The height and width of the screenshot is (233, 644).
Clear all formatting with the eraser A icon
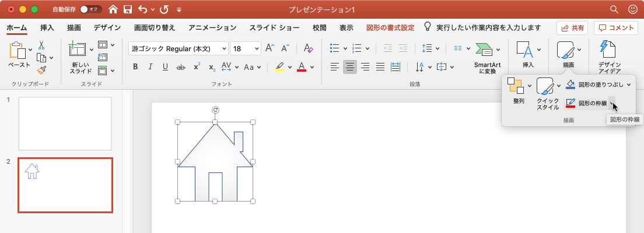pos(309,48)
